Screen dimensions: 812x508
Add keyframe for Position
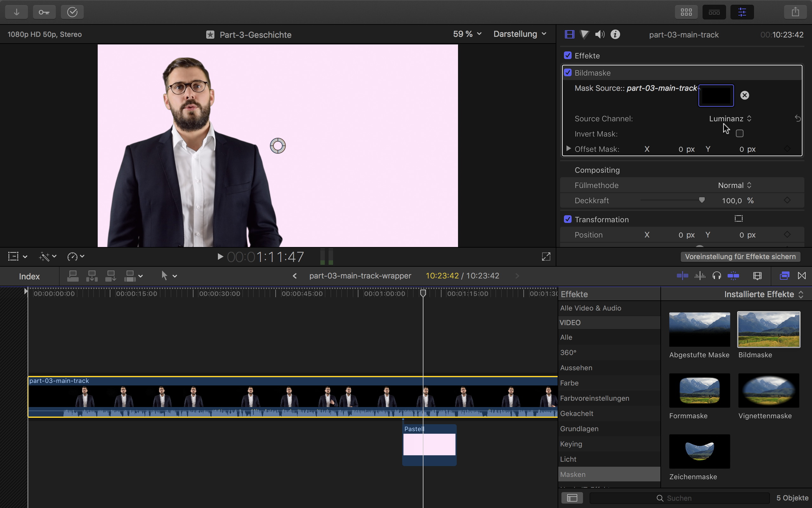787,235
